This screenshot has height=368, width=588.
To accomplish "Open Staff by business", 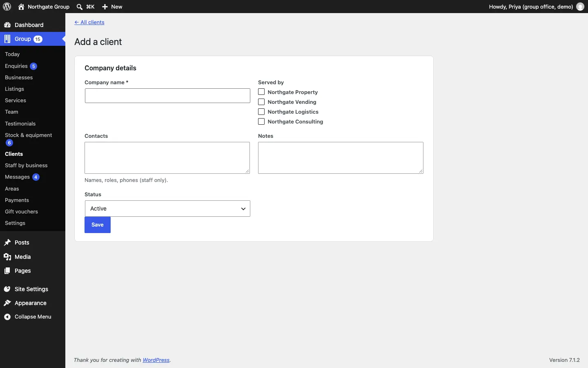I will point(27,166).
